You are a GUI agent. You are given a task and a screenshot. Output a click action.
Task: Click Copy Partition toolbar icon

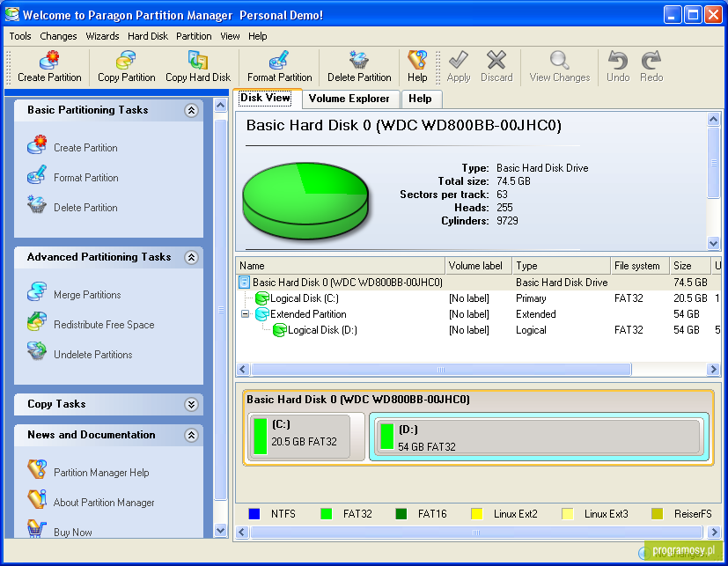click(126, 61)
